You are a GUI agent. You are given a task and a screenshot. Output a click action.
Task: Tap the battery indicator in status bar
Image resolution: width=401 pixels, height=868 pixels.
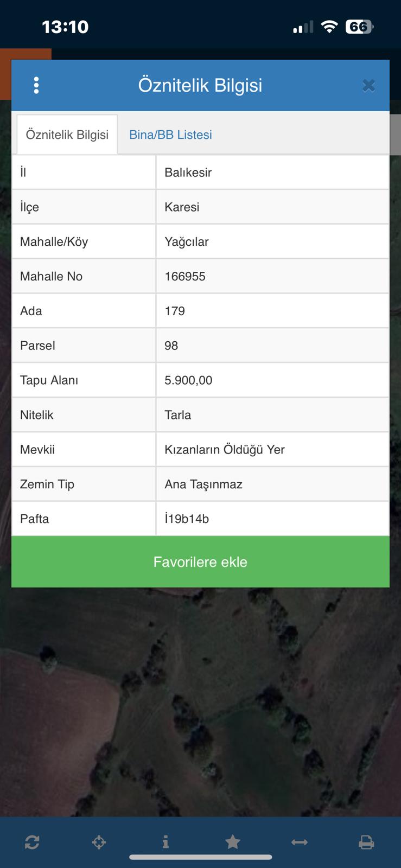[359, 27]
